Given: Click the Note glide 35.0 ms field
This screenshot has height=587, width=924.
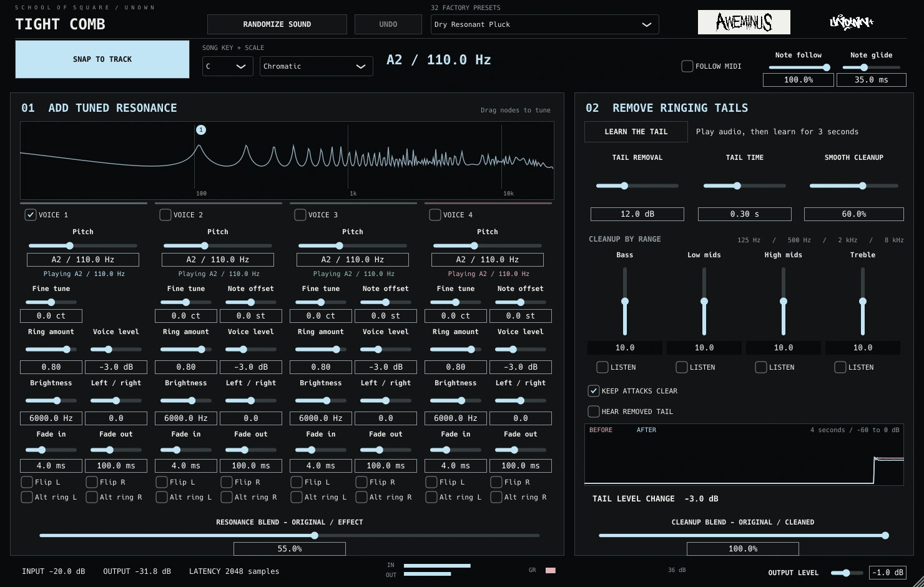Looking at the screenshot, I should point(871,80).
